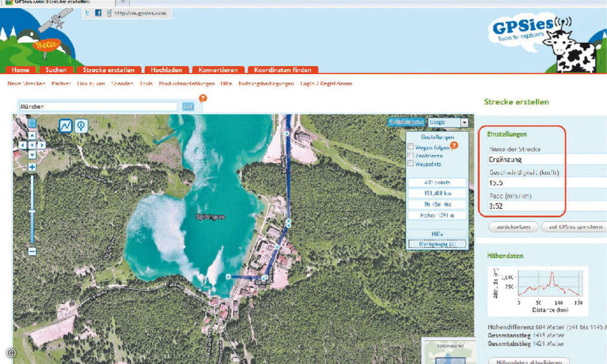Click the center button between pan arrows
The image size is (607, 364).
point(32,145)
